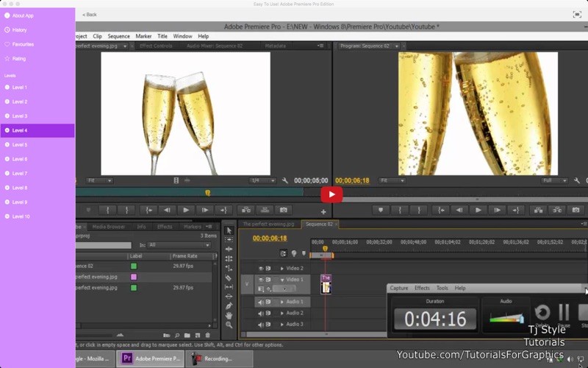Export frame from Program monitor camera icon

[x=576, y=210]
